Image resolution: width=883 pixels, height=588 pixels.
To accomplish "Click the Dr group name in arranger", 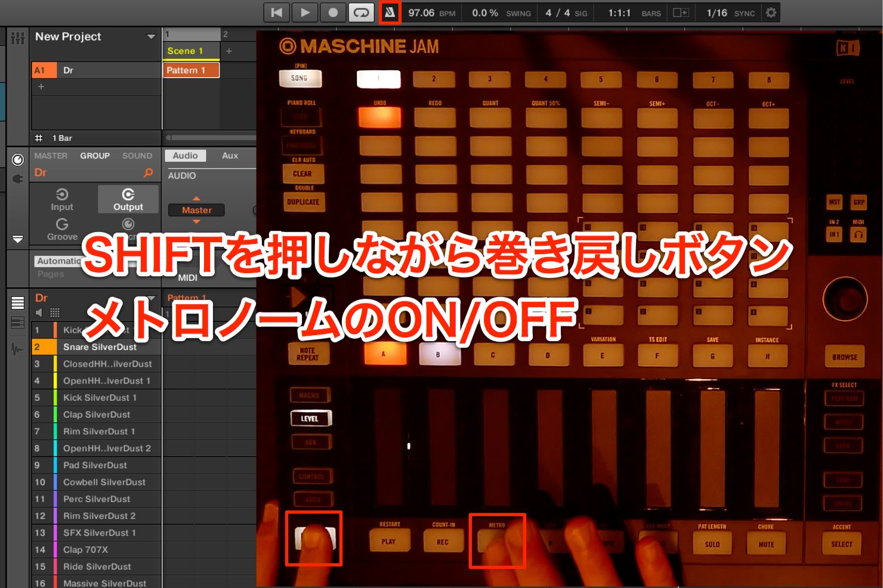I will (x=69, y=70).
